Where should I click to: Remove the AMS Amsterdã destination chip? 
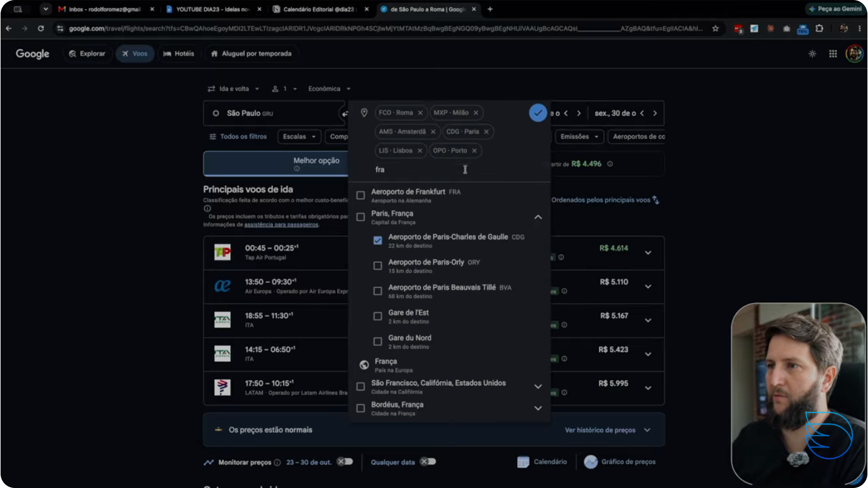pos(433,132)
